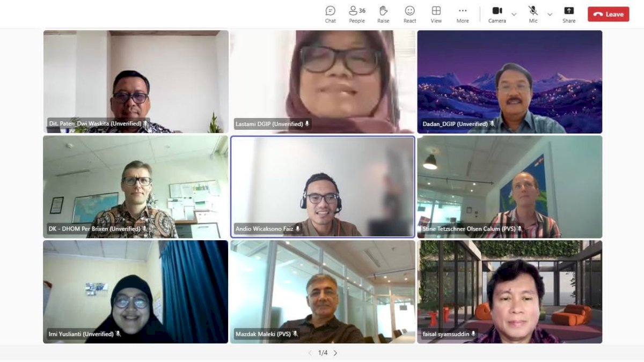
Task: Toggle the Camera on or off
Action: pos(497,14)
